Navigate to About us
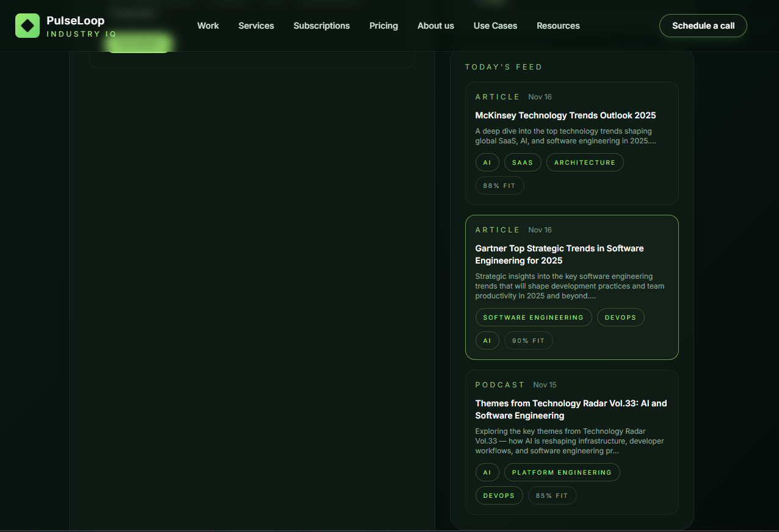The height and width of the screenshot is (532, 779). click(436, 26)
